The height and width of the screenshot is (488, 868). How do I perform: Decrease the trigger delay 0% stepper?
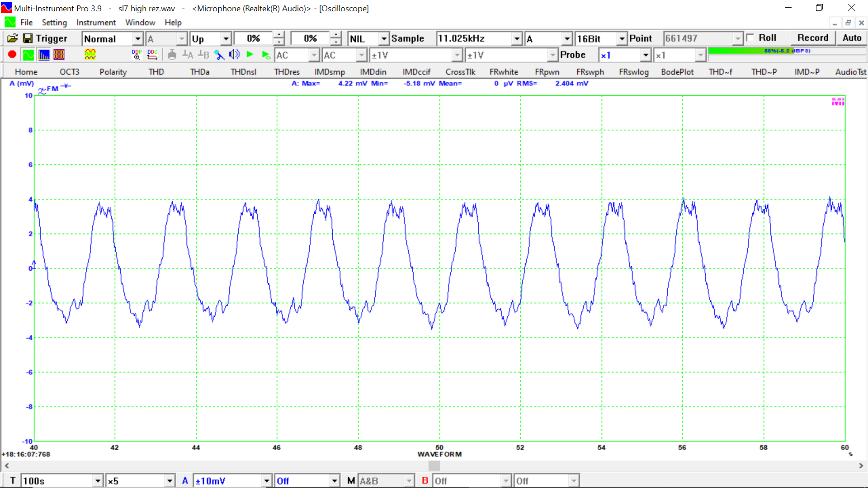click(x=335, y=42)
